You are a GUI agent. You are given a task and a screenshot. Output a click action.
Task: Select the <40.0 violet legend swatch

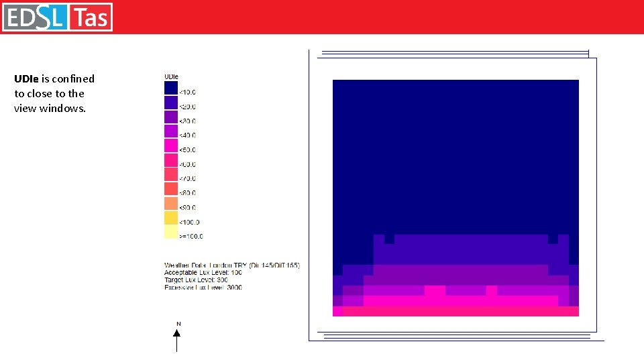coord(171,131)
